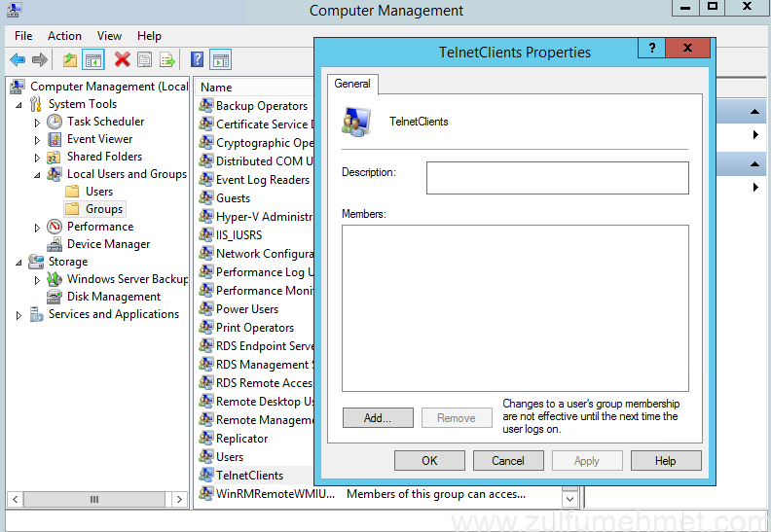Click the blue Help toolbar icon

pos(197,60)
